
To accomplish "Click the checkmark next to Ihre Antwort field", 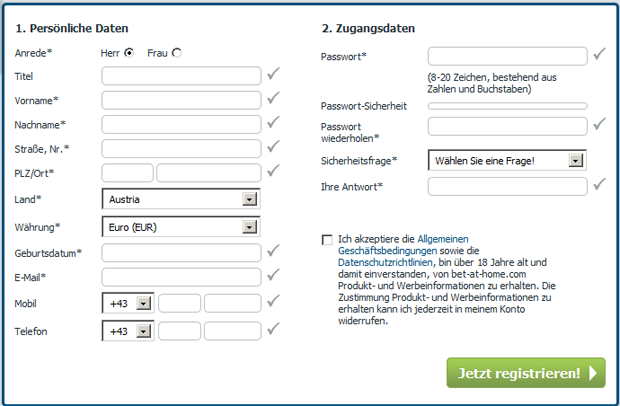I will (x=599, y=184).
